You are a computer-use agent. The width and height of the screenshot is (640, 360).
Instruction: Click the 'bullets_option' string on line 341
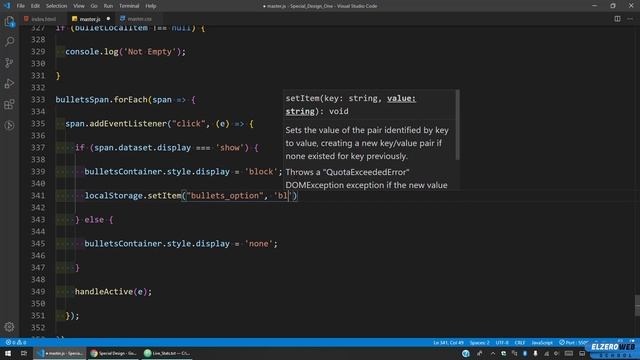point(225,196)
